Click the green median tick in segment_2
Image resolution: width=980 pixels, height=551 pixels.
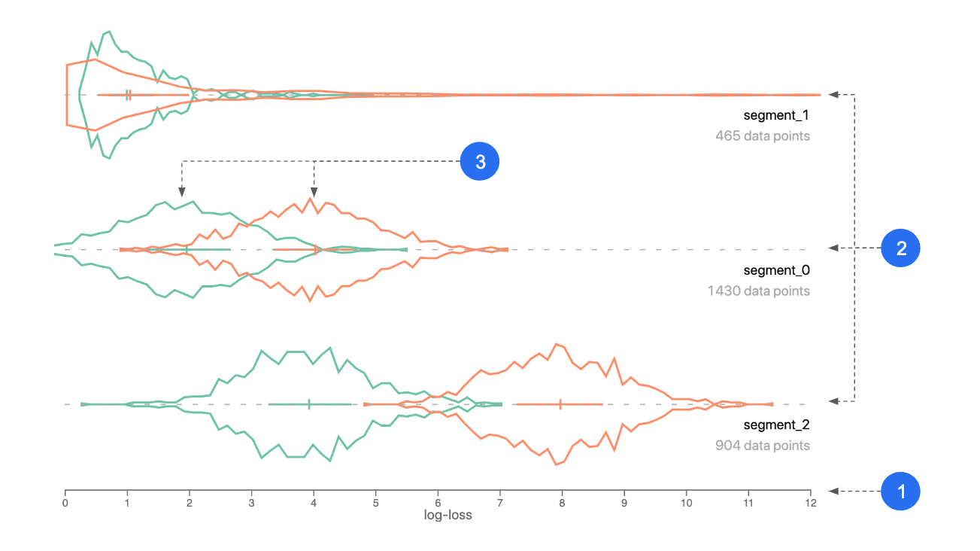(x=309, y=404)
